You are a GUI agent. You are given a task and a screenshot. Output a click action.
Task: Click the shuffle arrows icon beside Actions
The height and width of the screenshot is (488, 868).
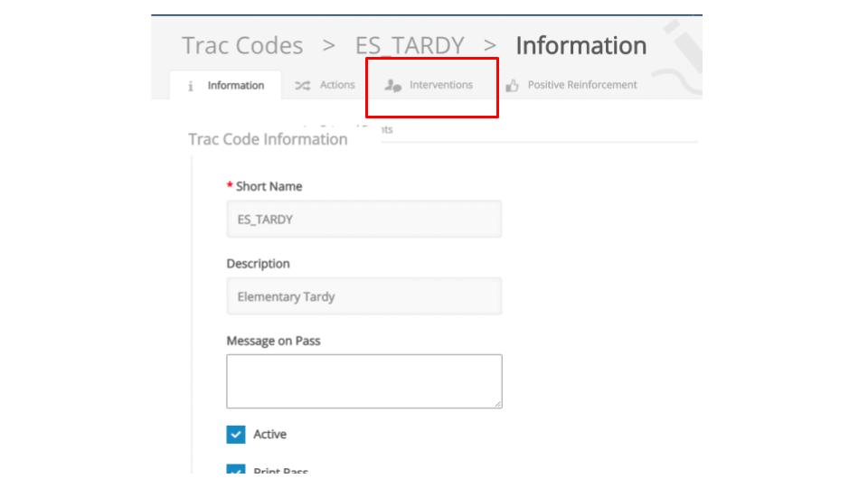click(x=303, y=85)
